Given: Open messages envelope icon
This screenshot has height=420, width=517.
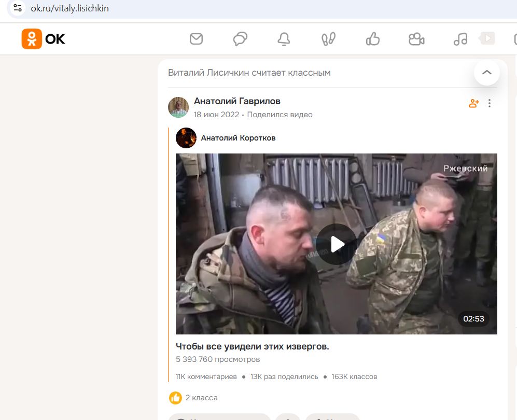Looking at the screenshot, I should [x=196, y=39].
